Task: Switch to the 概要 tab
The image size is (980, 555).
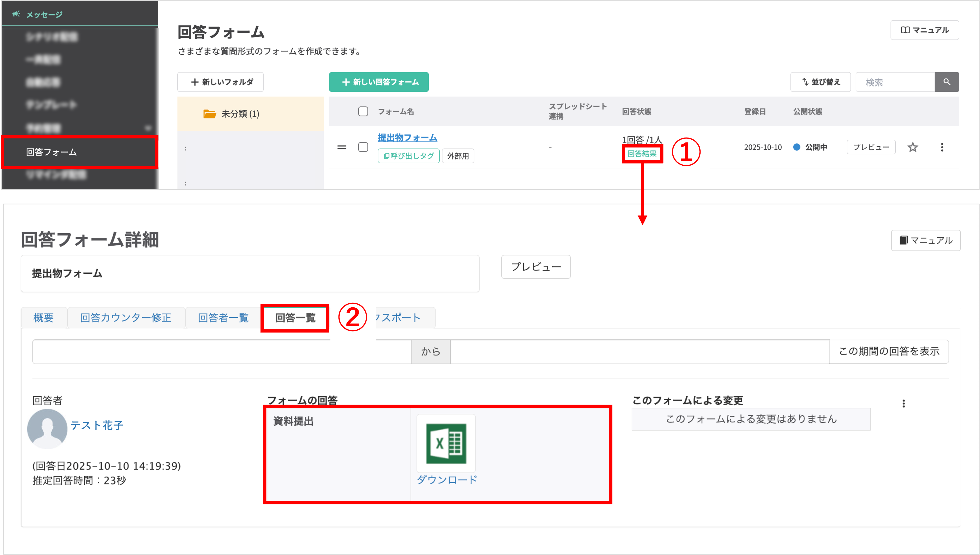Action: [x=43, y=317]
